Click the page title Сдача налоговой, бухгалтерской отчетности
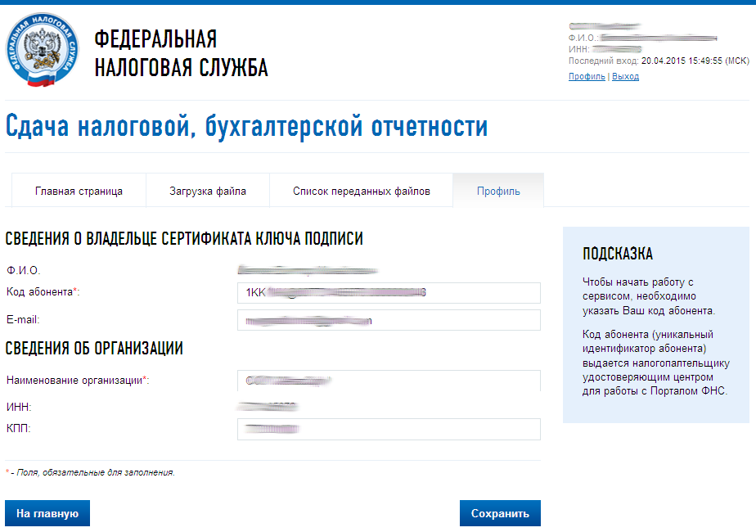Screen dimensions: 756x532 pos(246,127)
